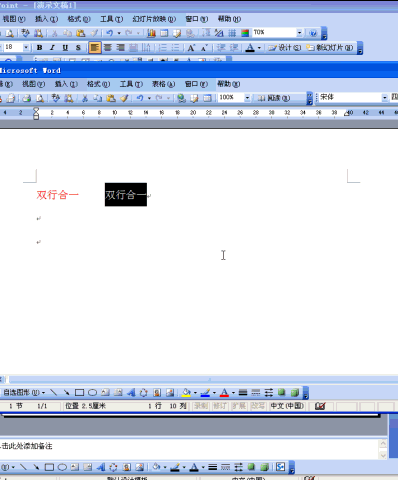Click Insert WordArt icon in Word drawing toolbar
This screenshot has width=398, height=480.
[x=131, y=393]
